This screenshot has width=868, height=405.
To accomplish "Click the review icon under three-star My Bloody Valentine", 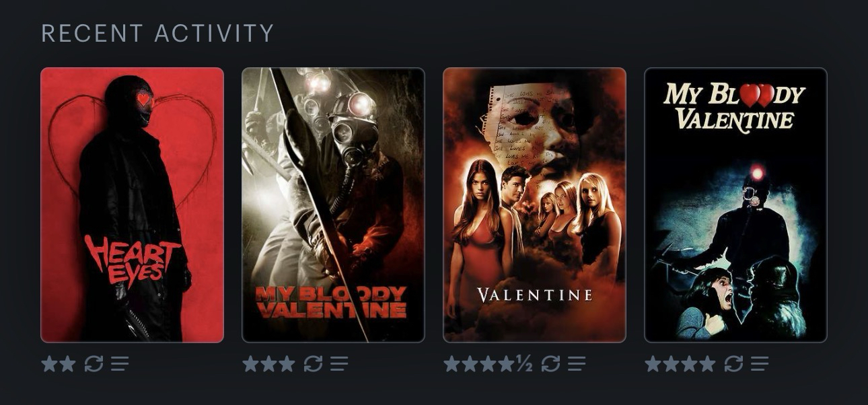I will pos(339,364).
